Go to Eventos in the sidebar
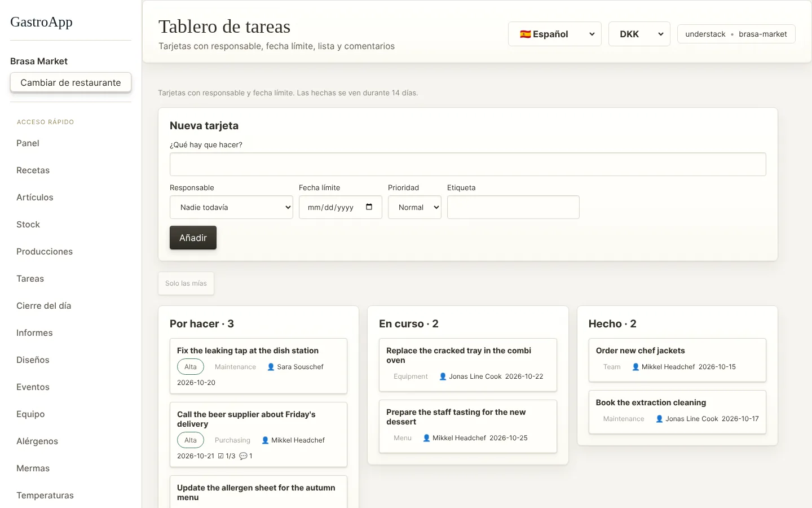The width and height of the screenshot is (812, 508). coord(33,387)
